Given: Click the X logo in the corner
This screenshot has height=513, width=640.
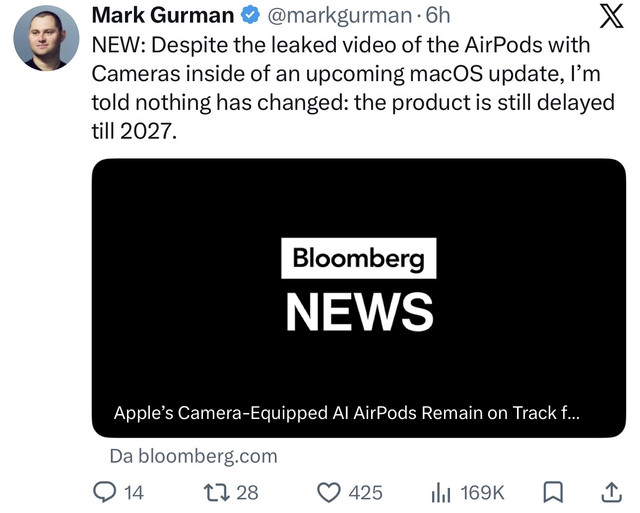Looking at the screenshot, I should coord(611,16).
